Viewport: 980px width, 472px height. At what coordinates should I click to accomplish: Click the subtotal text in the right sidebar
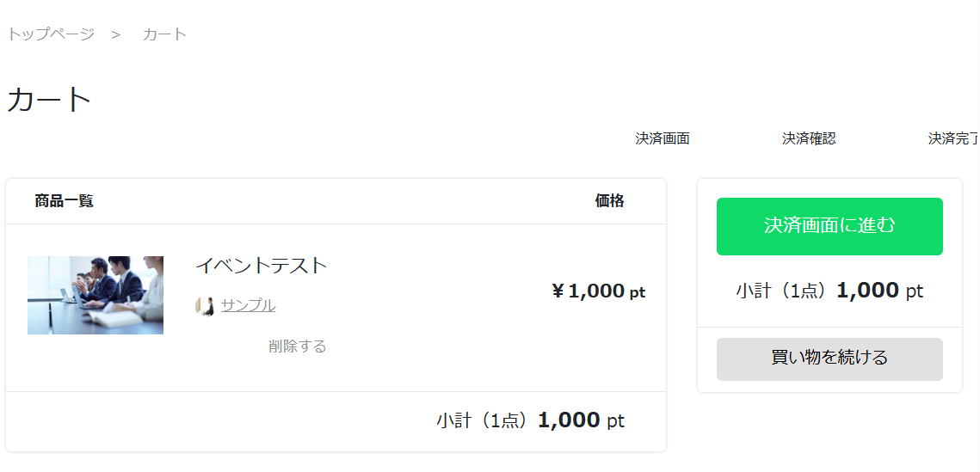pyautogui.click(x=829, y=291)
